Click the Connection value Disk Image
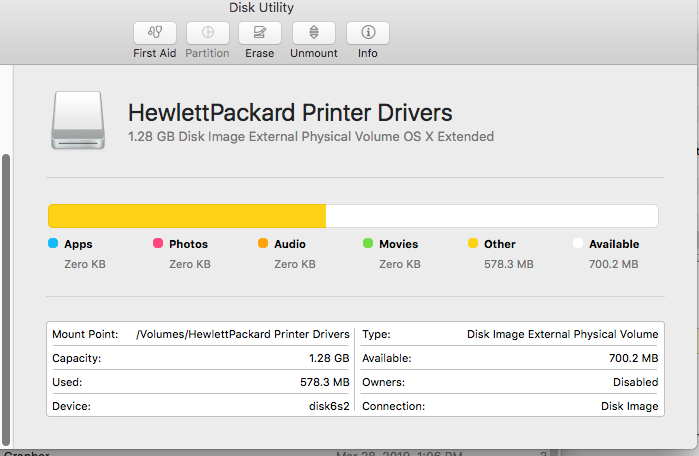The height and width of the screenshot is (456, 699). click(x=629, y=407)
